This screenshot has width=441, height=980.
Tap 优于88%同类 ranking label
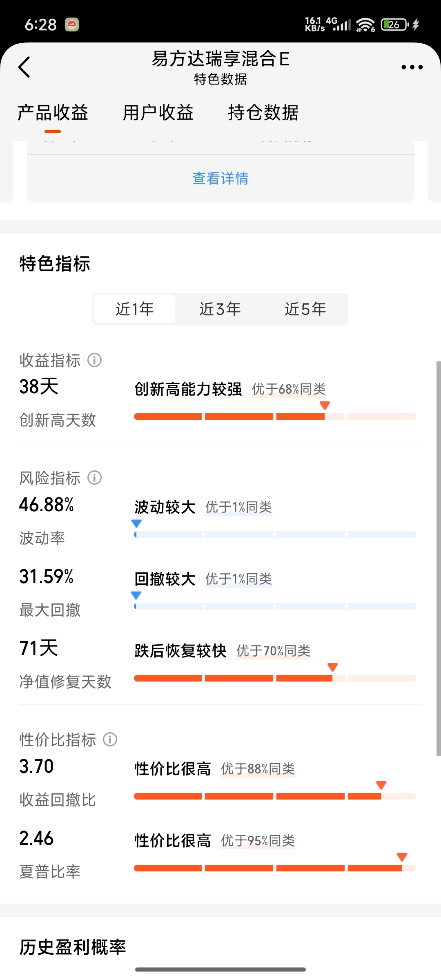[258, 769]
